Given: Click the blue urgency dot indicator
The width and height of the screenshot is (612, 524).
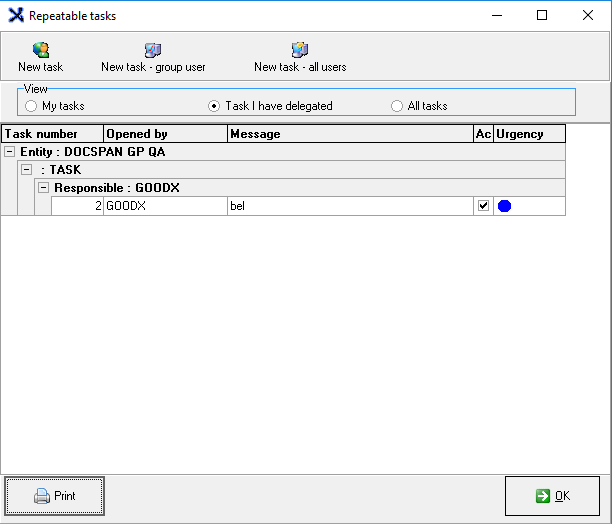Looking at the screenshot, I should coord(505,206).
